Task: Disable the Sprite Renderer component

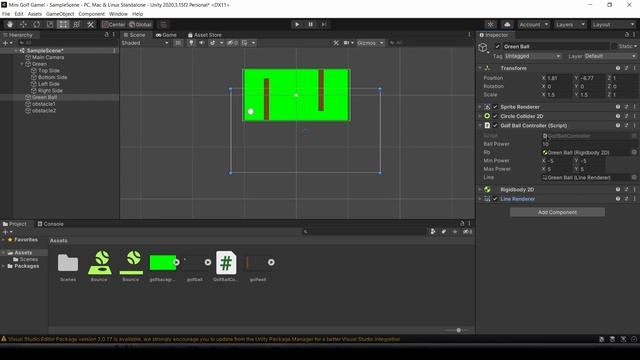Action: click(x=496, y=107)
